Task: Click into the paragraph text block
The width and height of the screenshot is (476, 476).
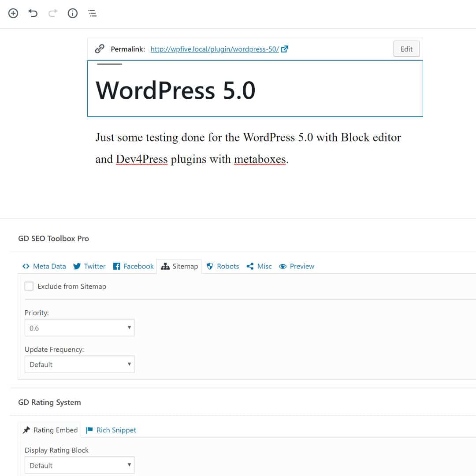Action: tap(248, 148)
